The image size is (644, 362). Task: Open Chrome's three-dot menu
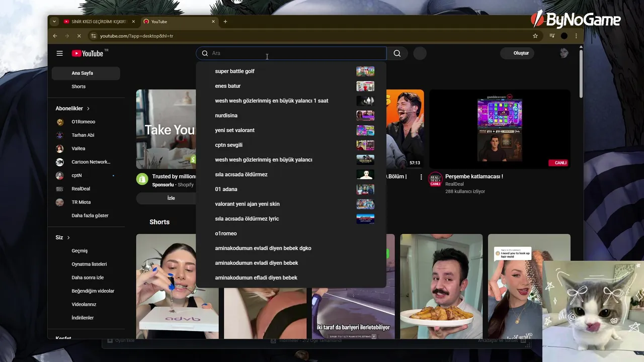576,36
